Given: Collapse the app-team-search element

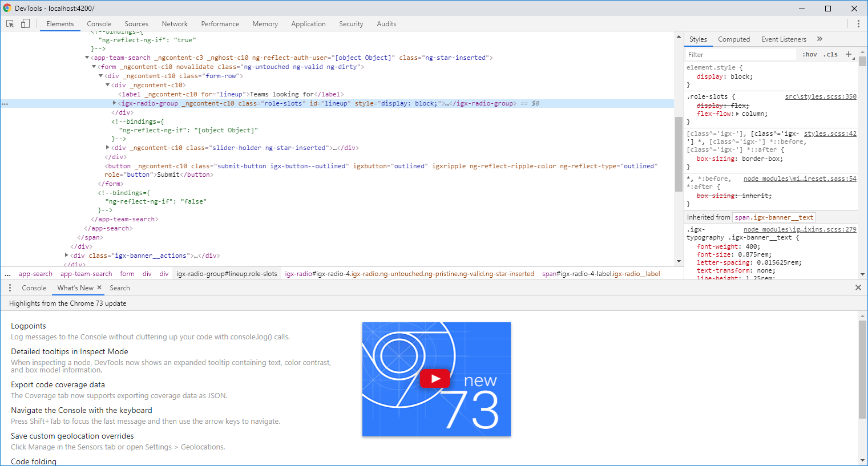Looking at the screenshot, I should [x=86, y=57].
